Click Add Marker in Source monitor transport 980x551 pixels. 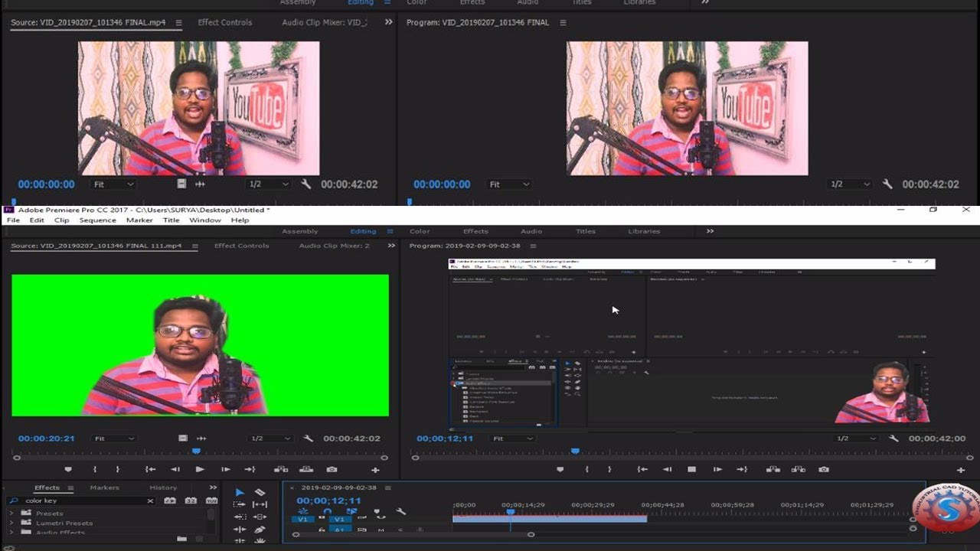click(68, 469)
